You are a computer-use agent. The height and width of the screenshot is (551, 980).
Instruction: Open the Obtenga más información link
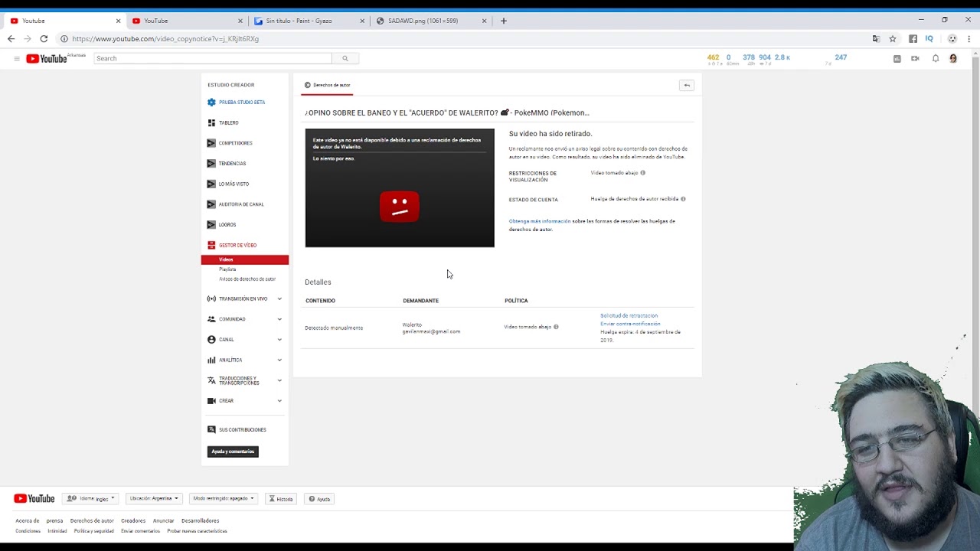(540, 221)
